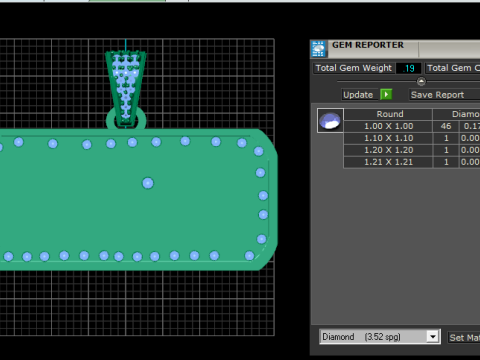The width and height of the screenshot is (480, 360).
Task: Open the Diamond (3.52 spg) combo box
Action: pos(380,337)
